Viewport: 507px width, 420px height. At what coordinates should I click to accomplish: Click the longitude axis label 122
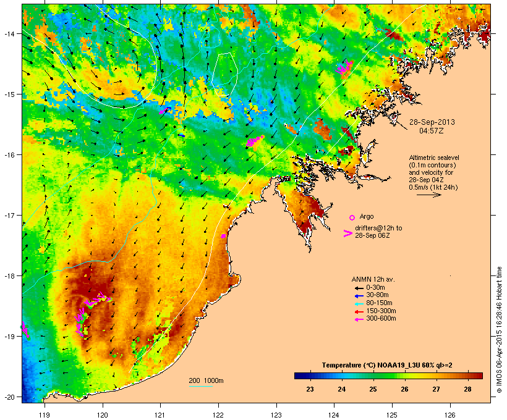(218, 415)
